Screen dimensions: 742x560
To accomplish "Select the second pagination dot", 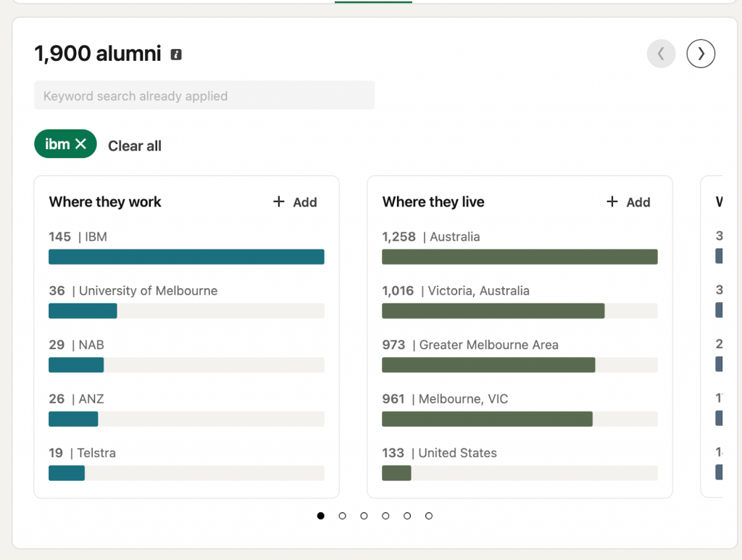I will (342, 516).
